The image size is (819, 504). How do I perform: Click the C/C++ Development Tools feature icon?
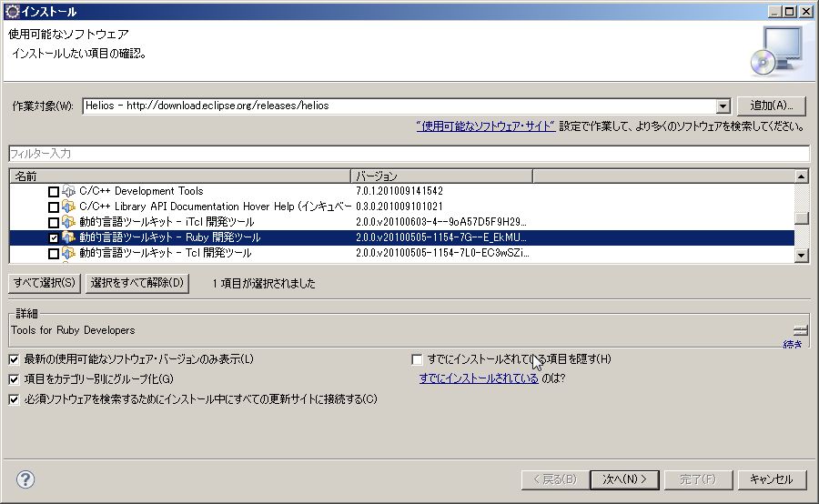tap(68, 191)
